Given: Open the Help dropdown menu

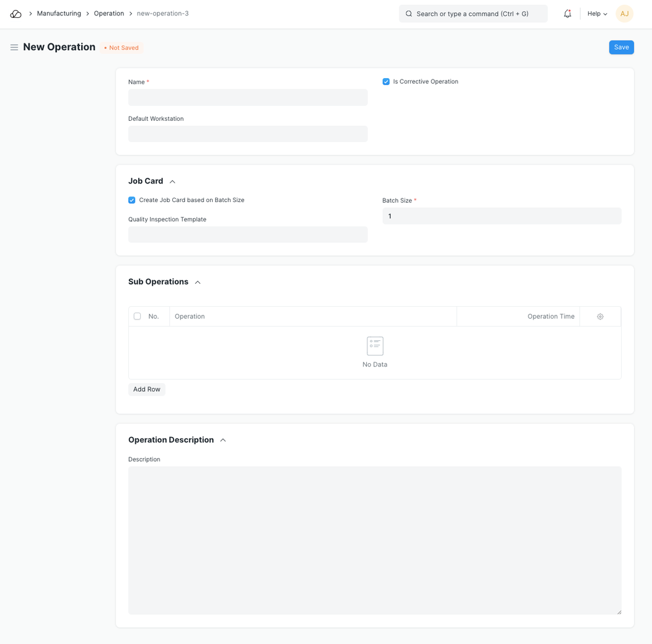Looking at the screenshot, I should point(597,14).
